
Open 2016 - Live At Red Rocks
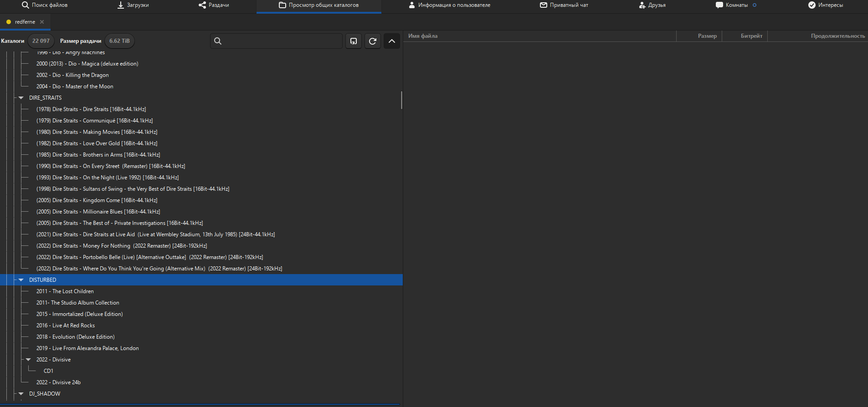click(x=66, y=326)
